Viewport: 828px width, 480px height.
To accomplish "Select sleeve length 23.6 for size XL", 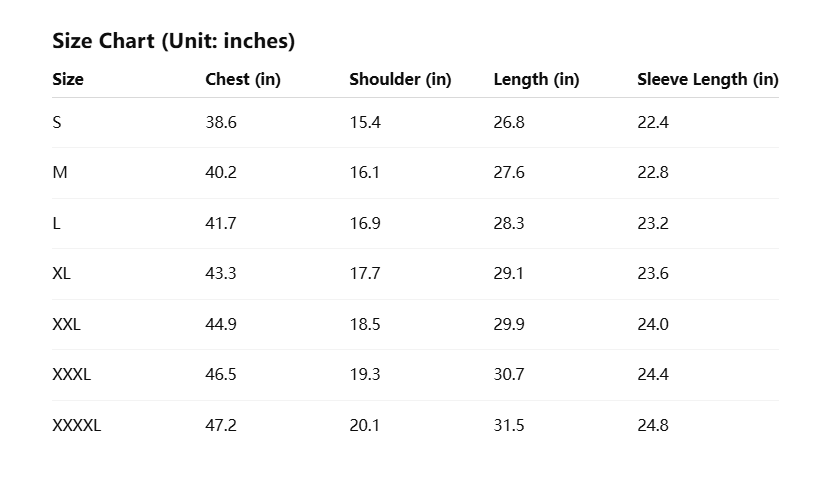I will [653, 274].
